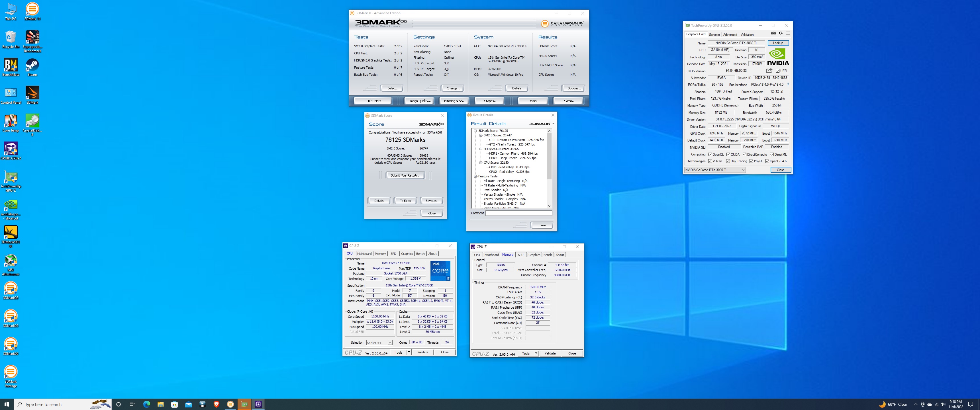
Task: Click Submit Your Results button
Action: tap(406, 175)
